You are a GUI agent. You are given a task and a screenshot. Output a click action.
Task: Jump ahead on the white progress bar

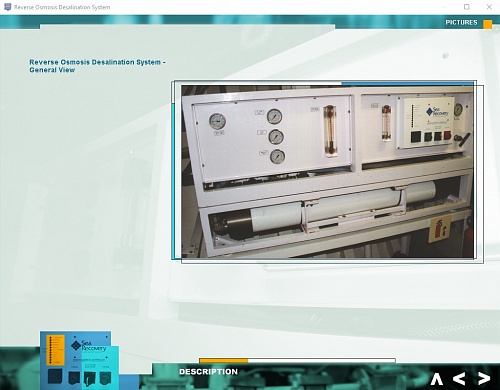pyautogui.click(x=321, y=360)
